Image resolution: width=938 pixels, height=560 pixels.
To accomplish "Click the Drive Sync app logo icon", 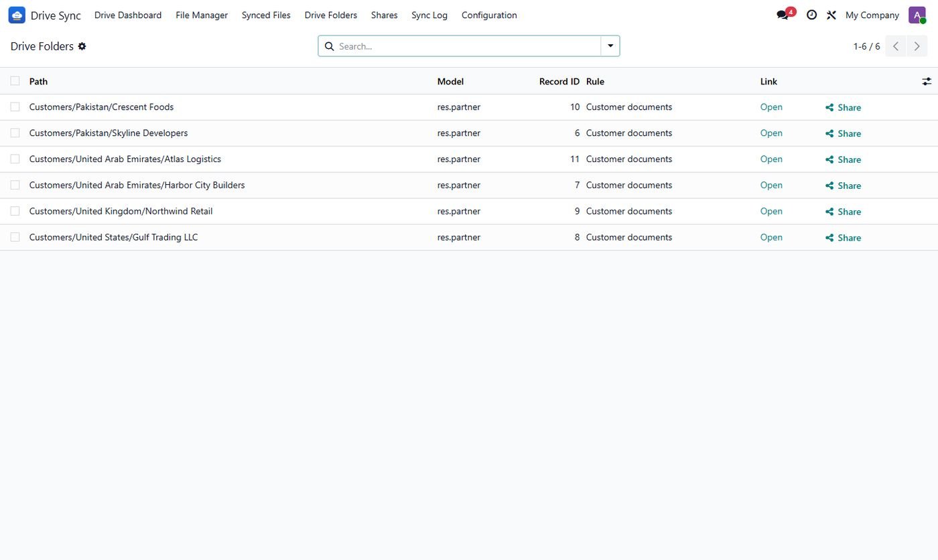I will point(17,15).
